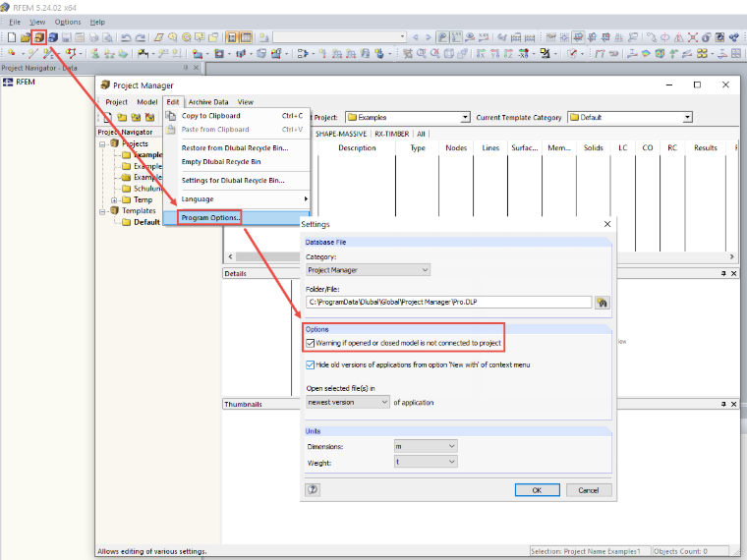Image resolution: width=747 pixels, height=560 pixels.
Task: Click the new project page icon in Project Manager toolbar
Action: click(108, 117)
